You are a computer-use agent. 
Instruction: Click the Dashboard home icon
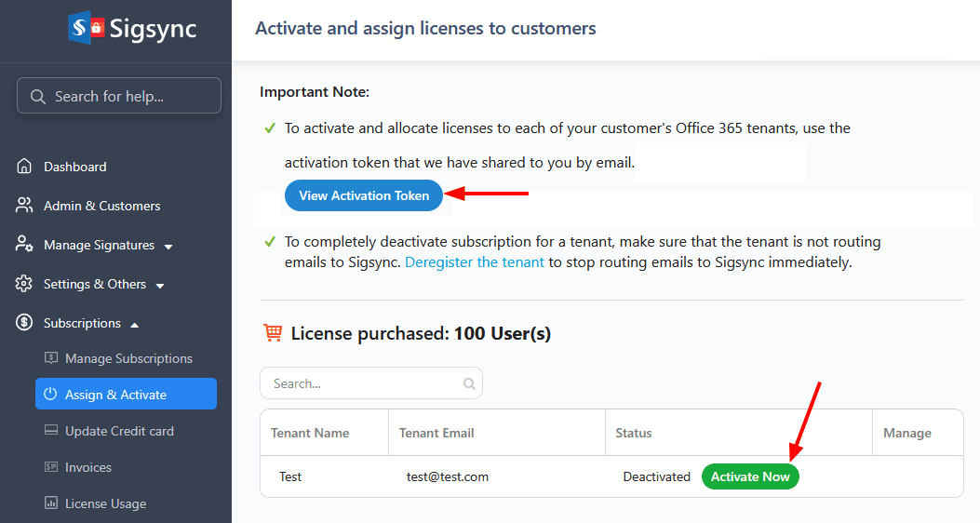click(24, 167)
